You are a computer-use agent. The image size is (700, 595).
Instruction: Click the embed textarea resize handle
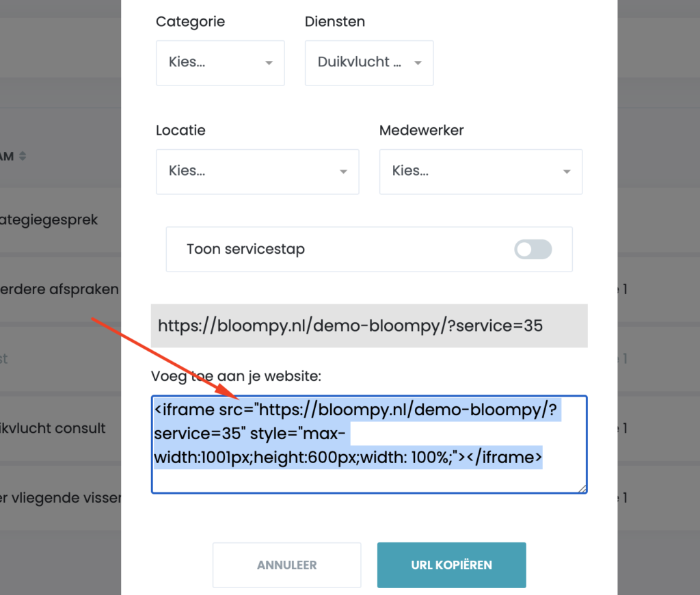click(x=582, y=488)
